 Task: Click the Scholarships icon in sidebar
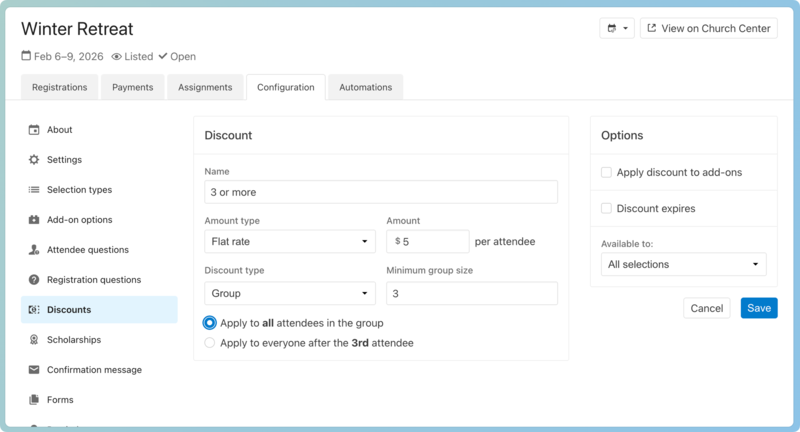point(34,340)
